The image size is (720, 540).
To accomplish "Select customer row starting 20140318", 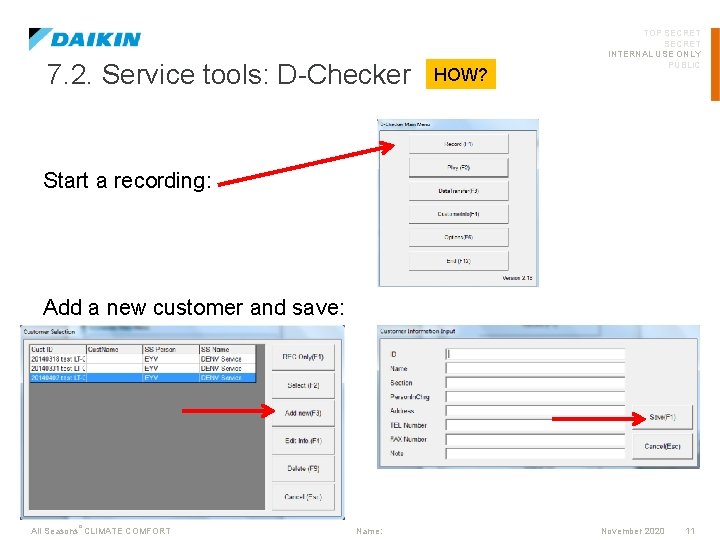I will pyautogui.click(x=142, y=359).
